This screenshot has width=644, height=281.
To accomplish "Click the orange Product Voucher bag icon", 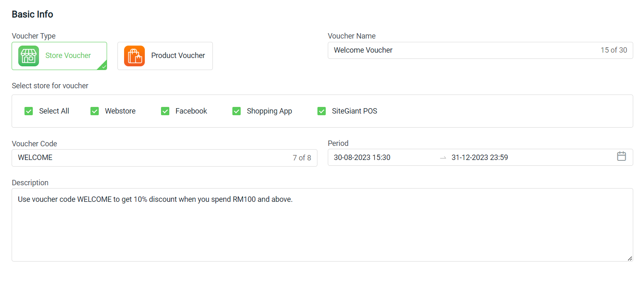I will click(134, 56).
